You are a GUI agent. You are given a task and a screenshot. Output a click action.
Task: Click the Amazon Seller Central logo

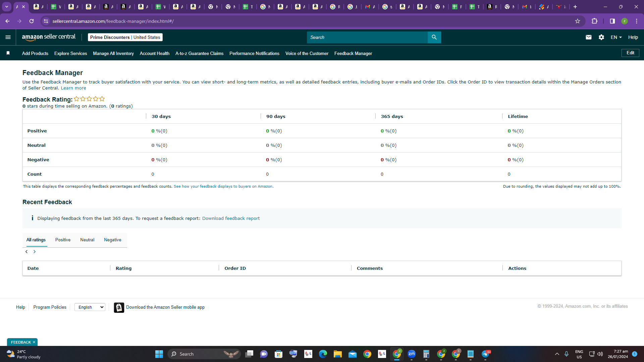pos(49,37)
